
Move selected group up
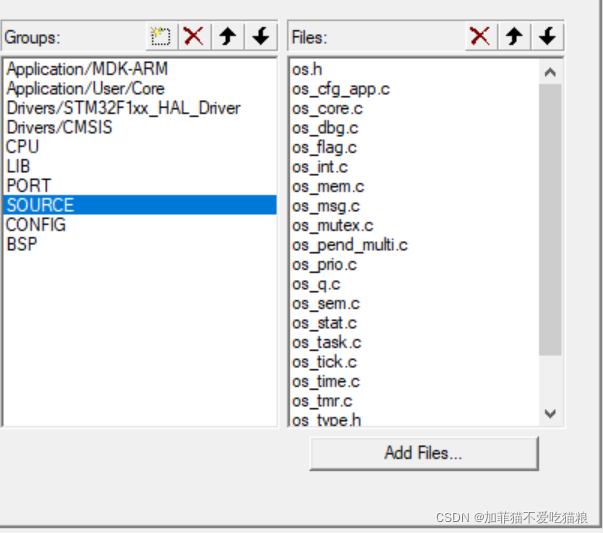tap(228, 37)
